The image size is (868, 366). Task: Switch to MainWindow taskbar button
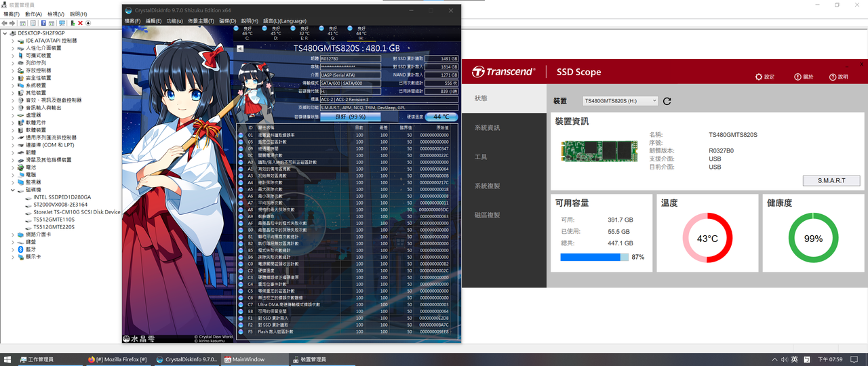point(255,359)
